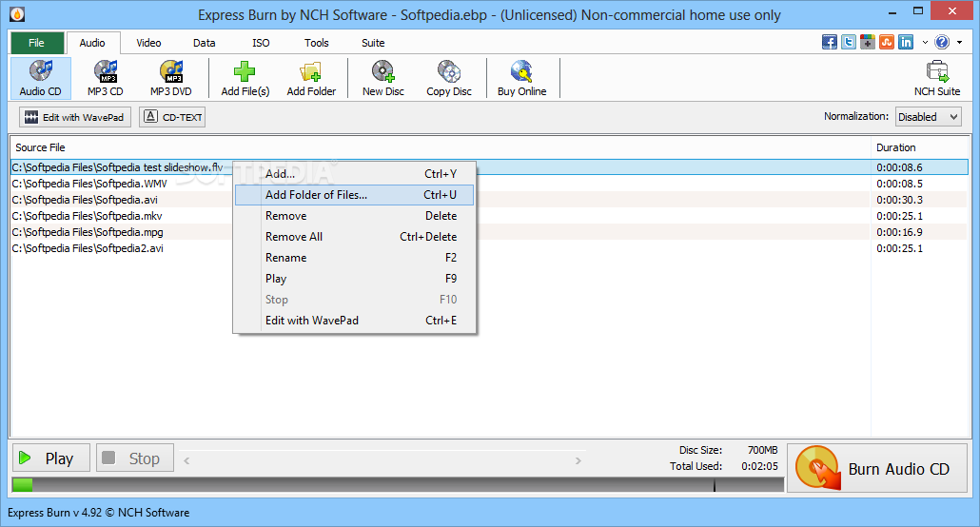The width and height of the screenshot is (980, 527).
Task: Expand the Help dropdown arrow
Action: 959,43
